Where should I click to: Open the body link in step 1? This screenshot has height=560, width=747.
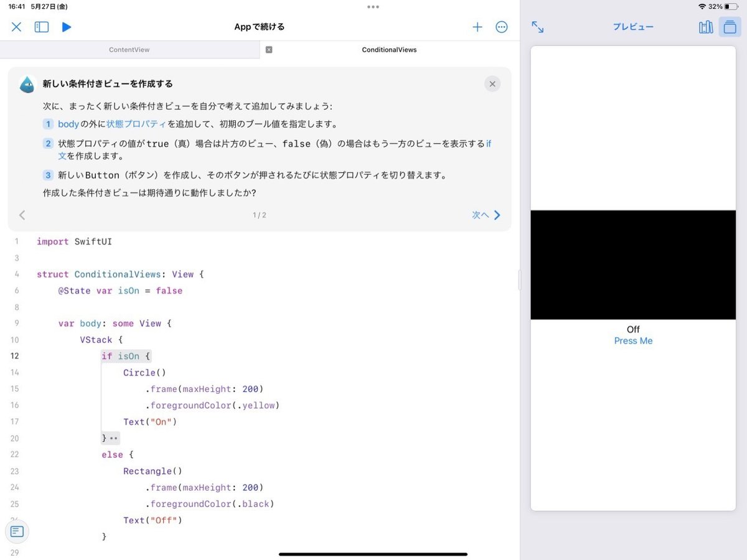pos(68,124)
